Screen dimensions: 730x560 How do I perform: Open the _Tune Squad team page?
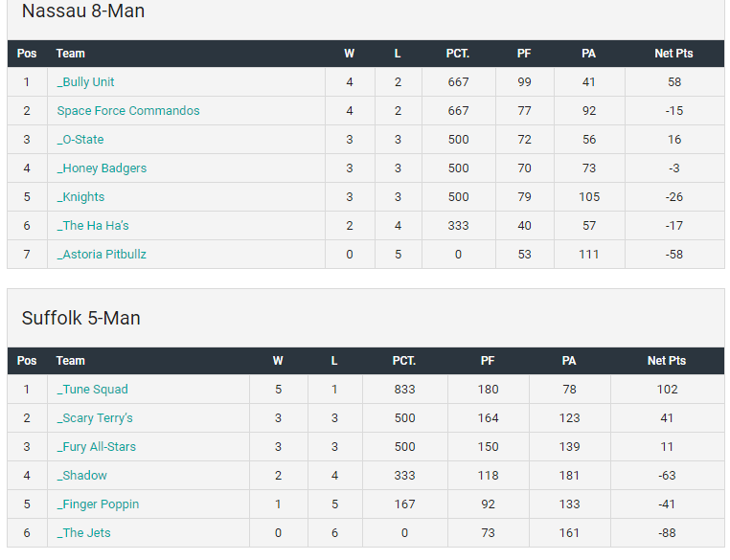coord(92,390)
